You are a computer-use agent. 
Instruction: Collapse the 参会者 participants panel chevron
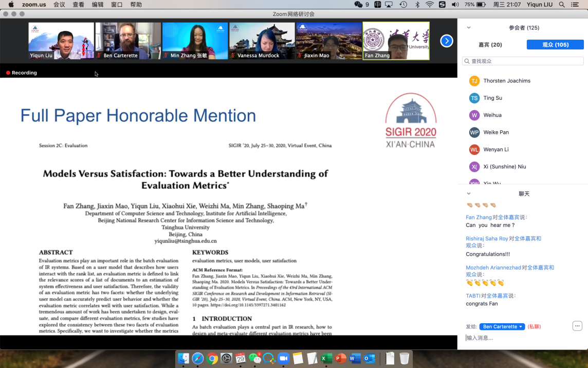click(469, 28)
